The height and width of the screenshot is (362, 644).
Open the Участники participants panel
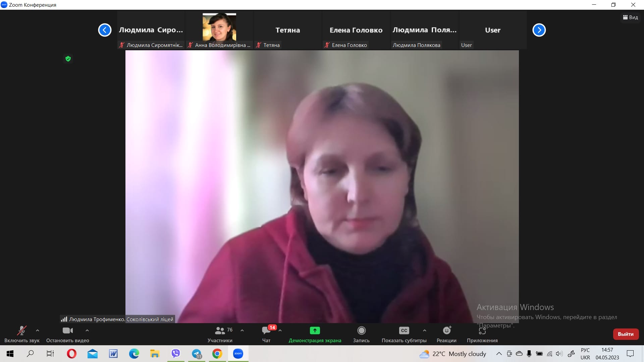coord(220,335)
